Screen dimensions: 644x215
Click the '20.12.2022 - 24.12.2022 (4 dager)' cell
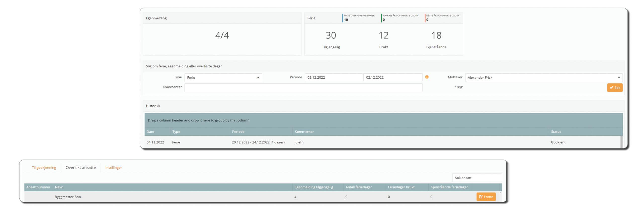click(258, 142)
